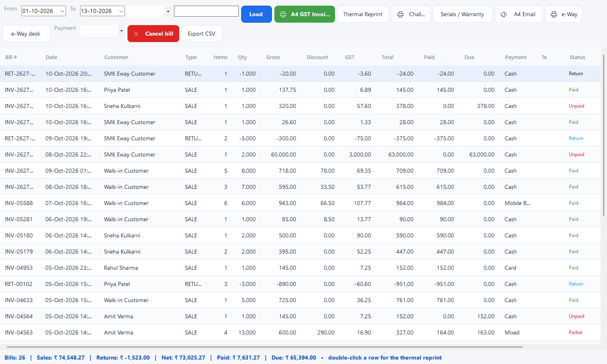This screenshot has height=364, width=607.
Task: Open the To date dropdown
Action: coord(121,11)
